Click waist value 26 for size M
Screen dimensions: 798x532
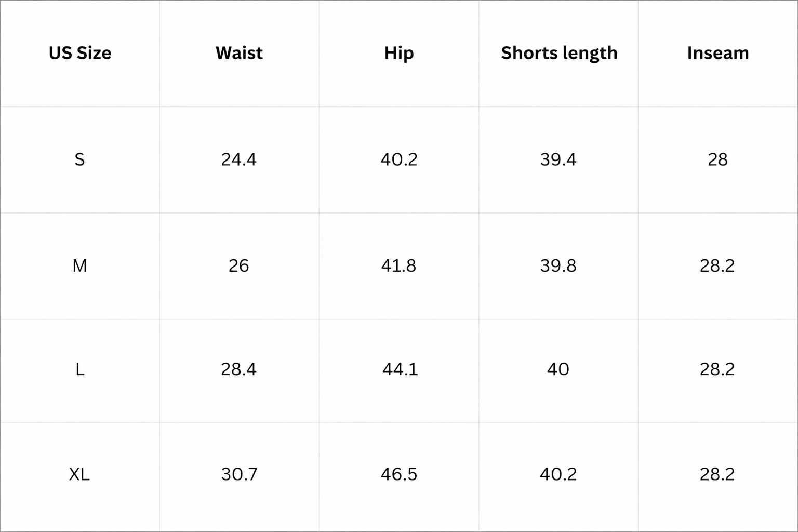tap(239, 266)
